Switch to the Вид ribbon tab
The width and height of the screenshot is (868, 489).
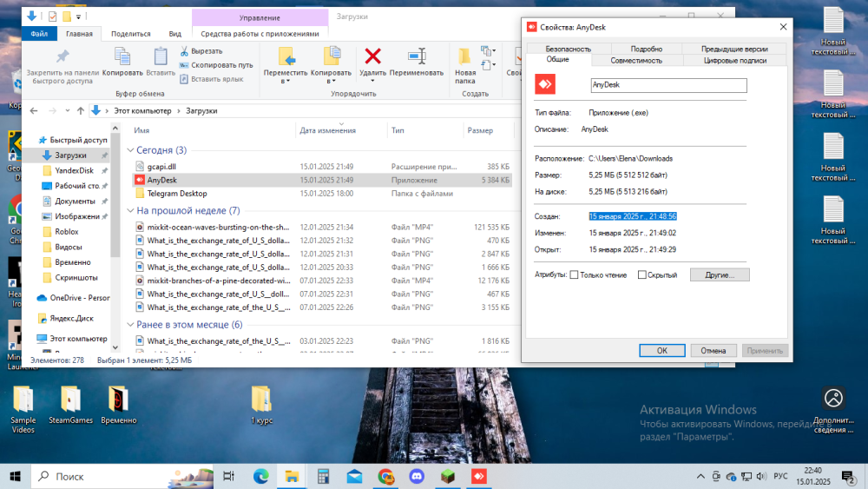click(175, 34)
